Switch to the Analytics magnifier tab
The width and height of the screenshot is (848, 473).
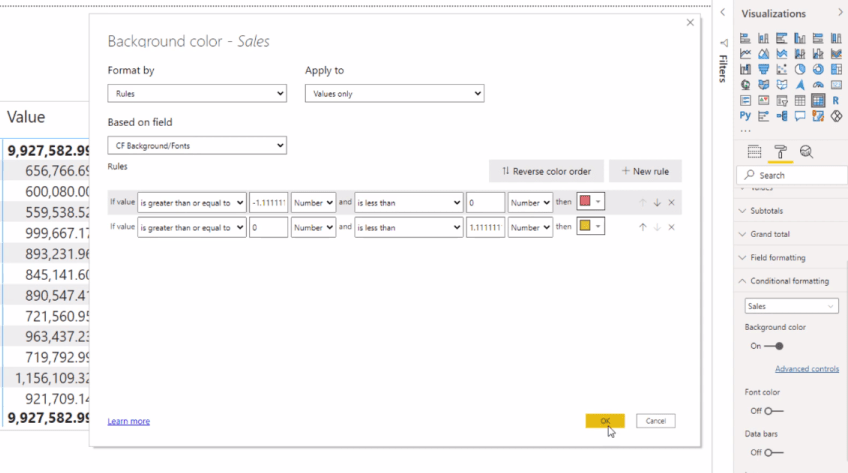pos(806,152)
